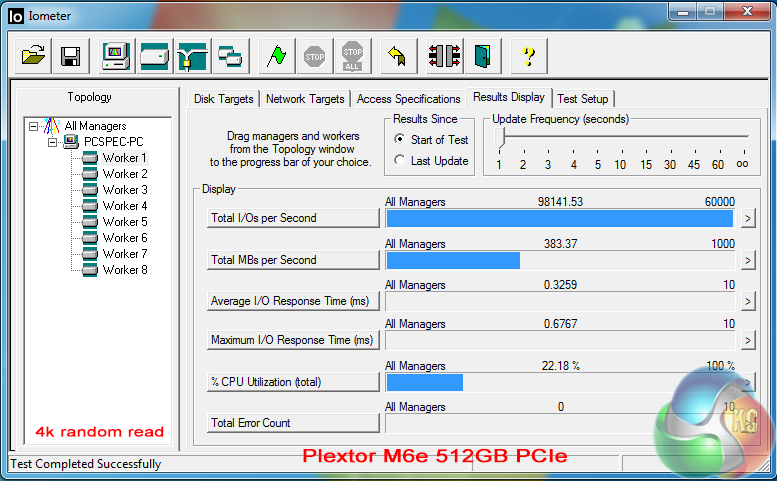Click the Update Frequency slider thumb
The image size is (777, 481).
coord(500,137)
